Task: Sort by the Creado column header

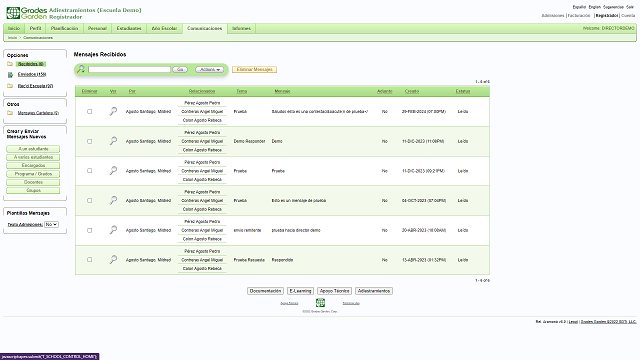Action: (412, 91)
